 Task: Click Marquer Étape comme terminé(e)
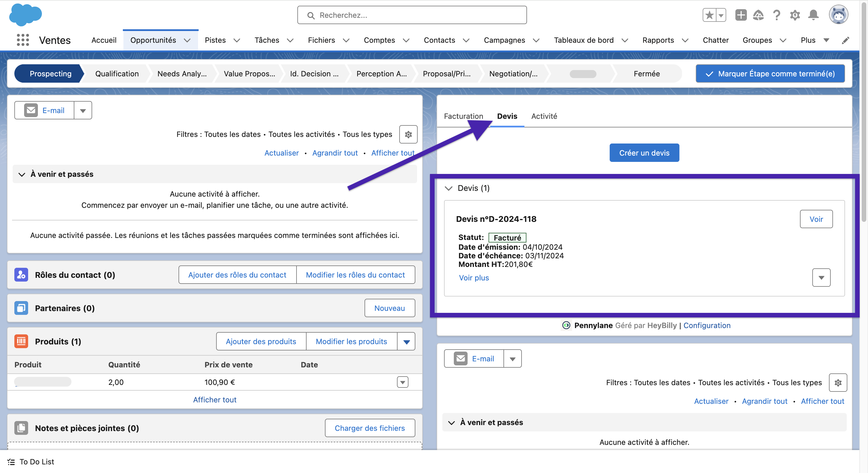point(770,74)
